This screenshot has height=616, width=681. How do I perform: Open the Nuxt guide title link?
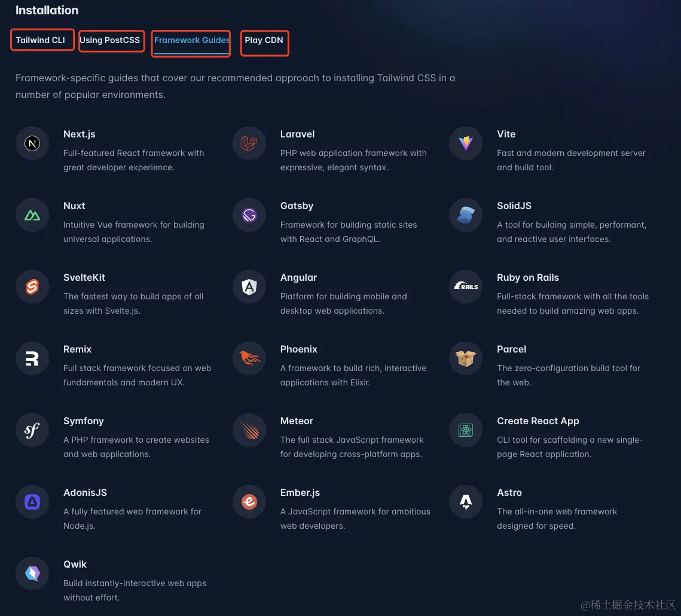(74, 206)
